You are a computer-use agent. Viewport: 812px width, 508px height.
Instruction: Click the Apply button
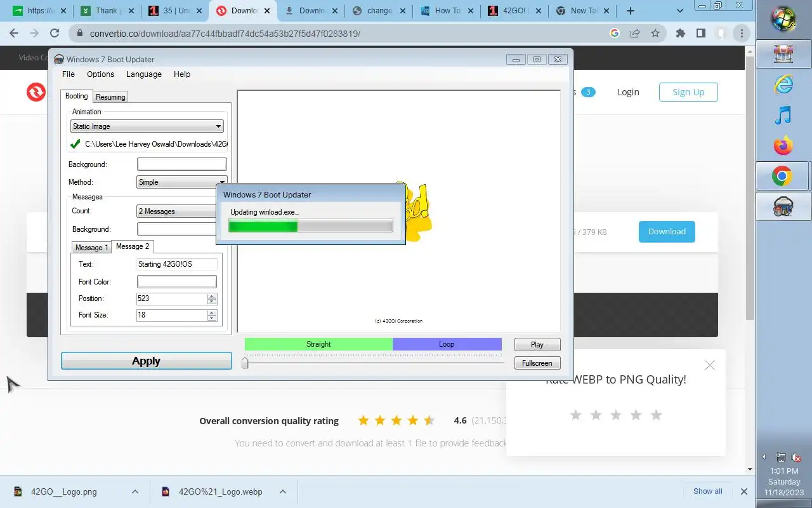click(147, 361)
